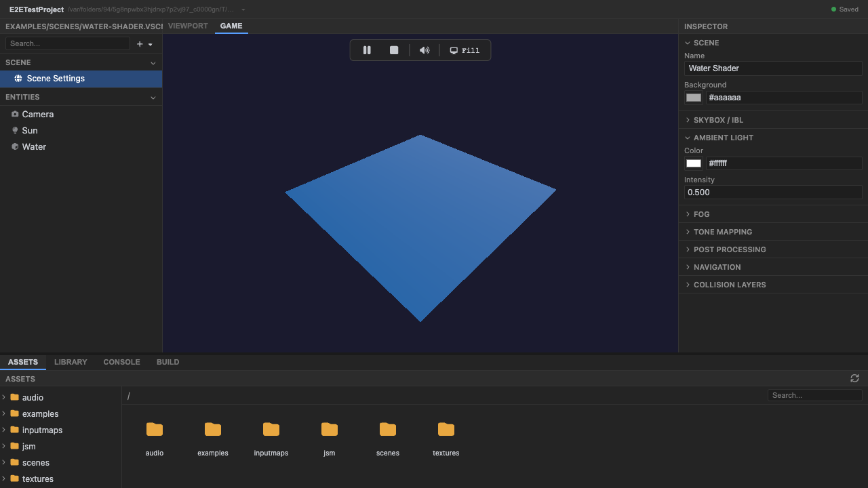Image resolution: width=868 pixels, height=488 pixels.
Task: Select the Camera entity
Action: click(x=81, y=115)
